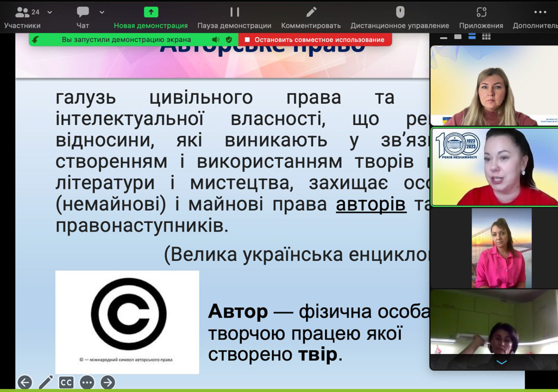The width and height of the screenshot is (558, 392).
Task: Select slideshow pen pointer tool
Action: (45, 382)
